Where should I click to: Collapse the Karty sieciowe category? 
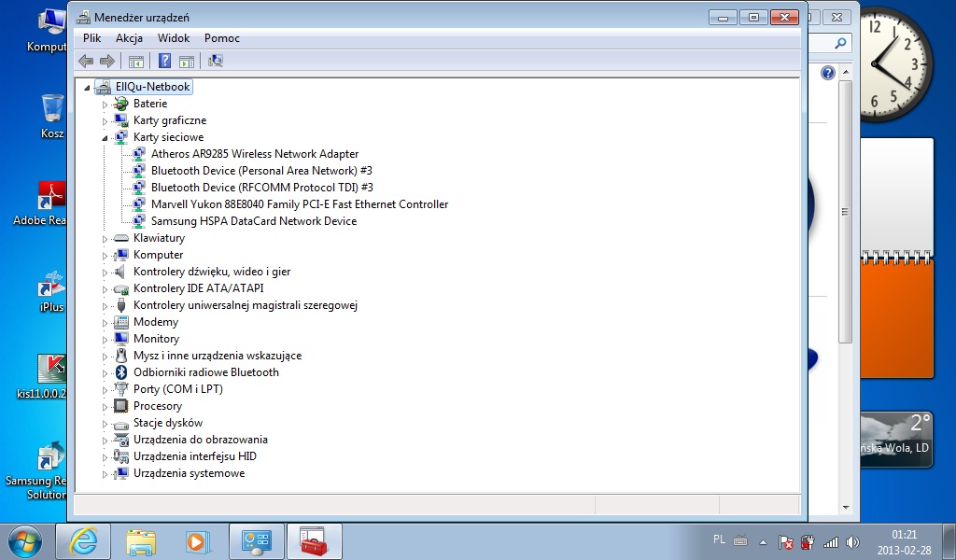click(105, 137)
